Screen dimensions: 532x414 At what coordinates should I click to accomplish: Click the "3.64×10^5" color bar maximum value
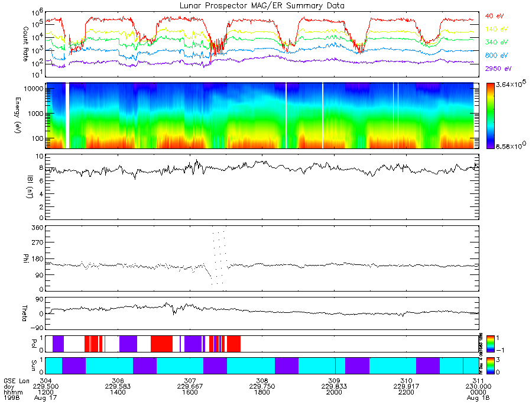tap(511, 85)
